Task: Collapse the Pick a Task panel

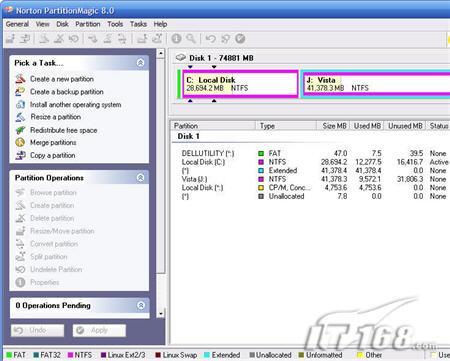Action: tap(141, 63)
